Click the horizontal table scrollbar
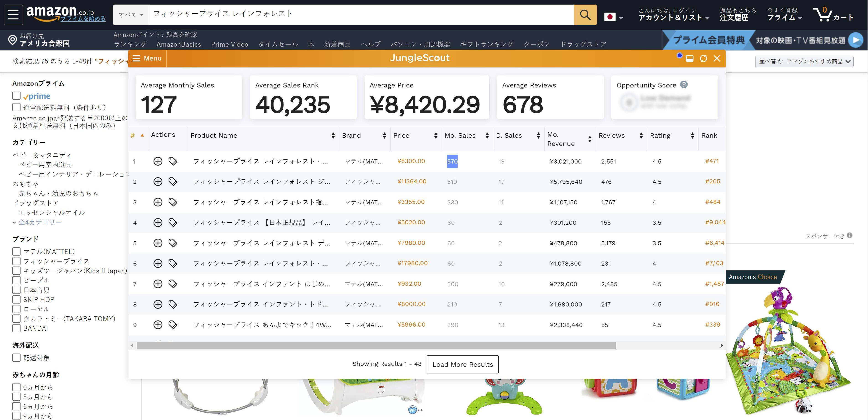The height and width of the screenshot is (420, 868). pos(376,346)
